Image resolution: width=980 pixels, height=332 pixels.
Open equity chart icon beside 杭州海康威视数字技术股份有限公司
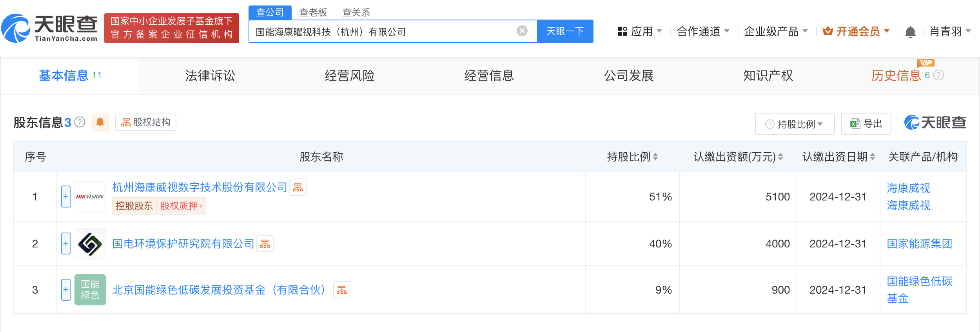click(298, 188)
